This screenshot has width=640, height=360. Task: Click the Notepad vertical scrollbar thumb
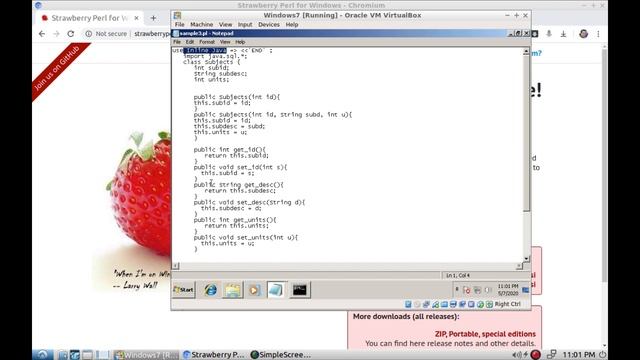pos(526,133)
